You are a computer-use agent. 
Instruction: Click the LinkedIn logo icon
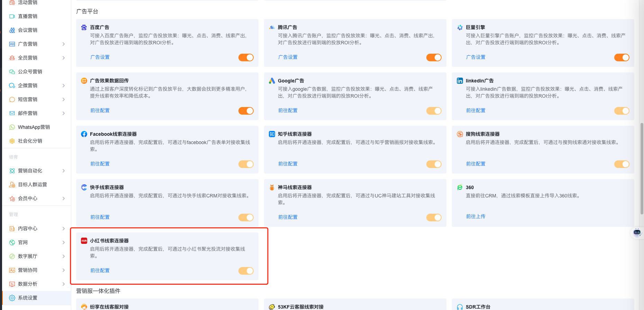[460, 81]
